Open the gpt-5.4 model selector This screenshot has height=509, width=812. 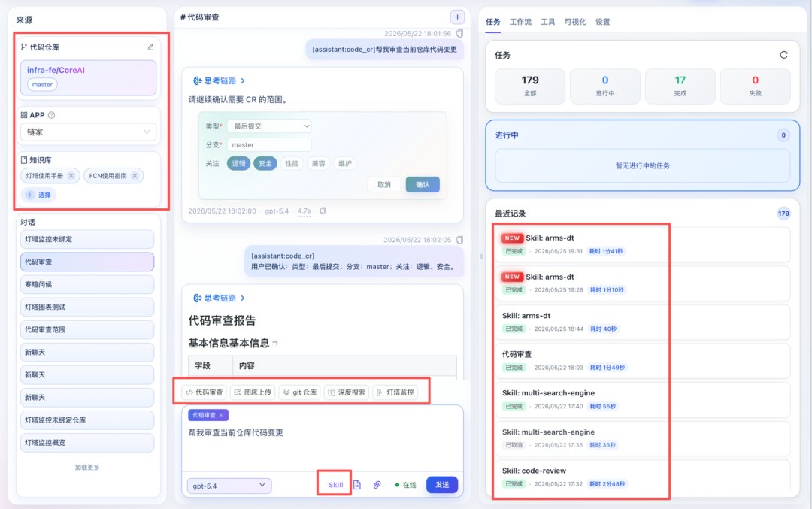pyautogui.click(x=229, y=486)
